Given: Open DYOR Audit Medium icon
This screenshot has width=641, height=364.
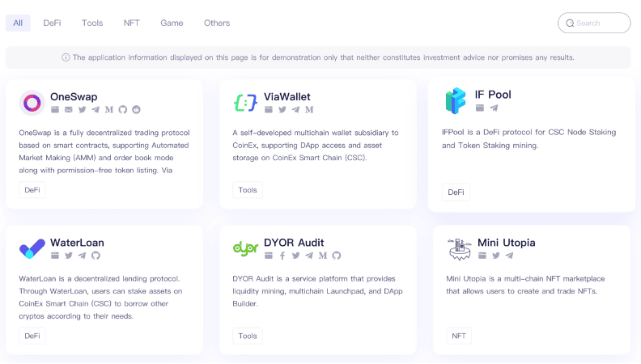Looking at the screenshot, I should coord(323,256).
